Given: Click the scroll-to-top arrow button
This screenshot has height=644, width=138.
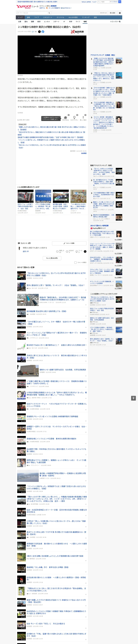Looking at the screenshot, I should (x=133, y=398).
